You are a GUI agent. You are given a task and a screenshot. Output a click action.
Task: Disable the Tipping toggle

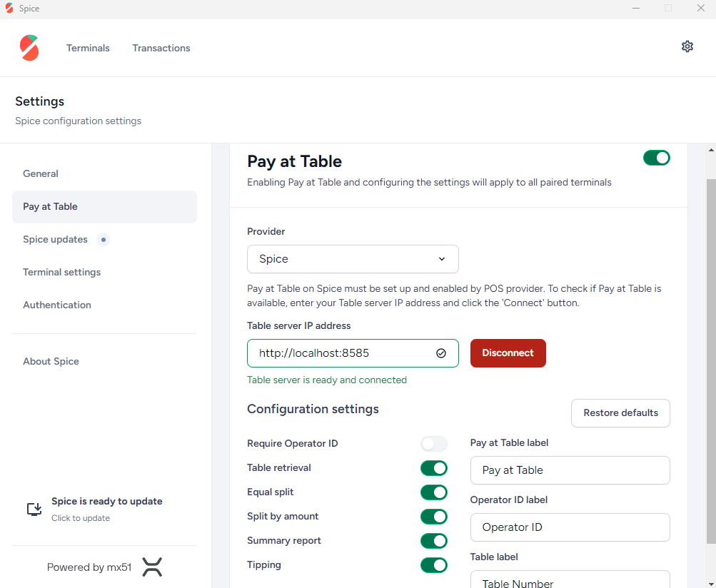[434, 564]
